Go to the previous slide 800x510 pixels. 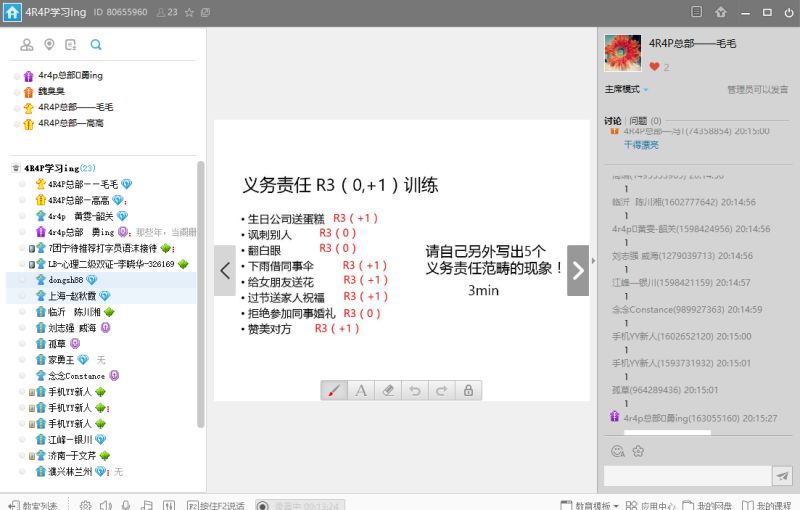click(225, 270)
